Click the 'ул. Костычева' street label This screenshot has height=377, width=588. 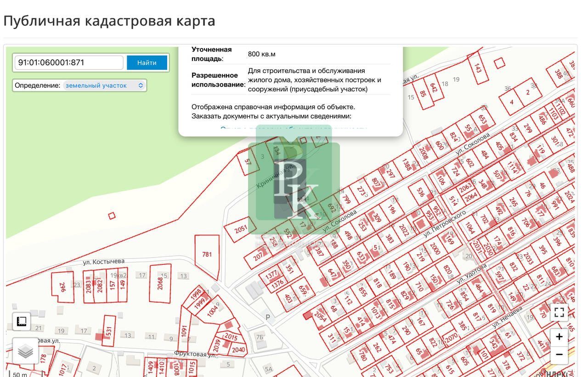point(104,262)
